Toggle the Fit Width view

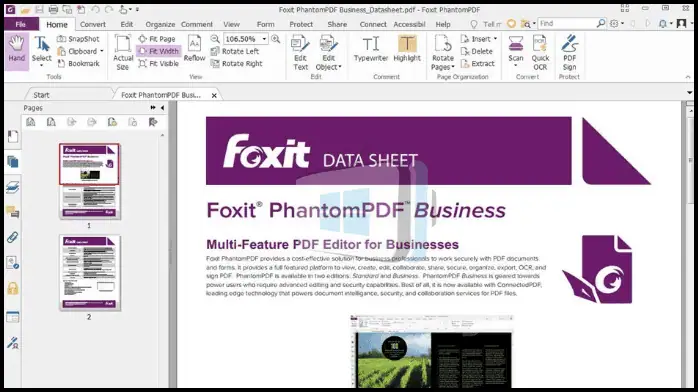point(158,51)
